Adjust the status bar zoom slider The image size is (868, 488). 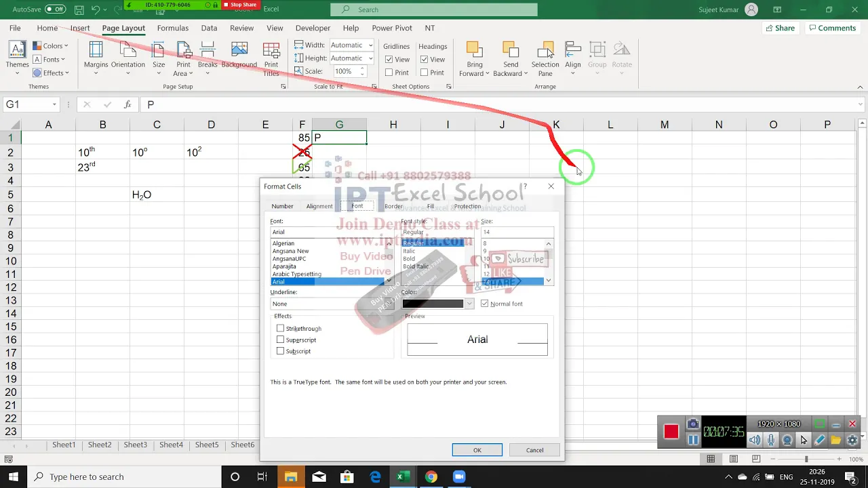pos(806,459)
